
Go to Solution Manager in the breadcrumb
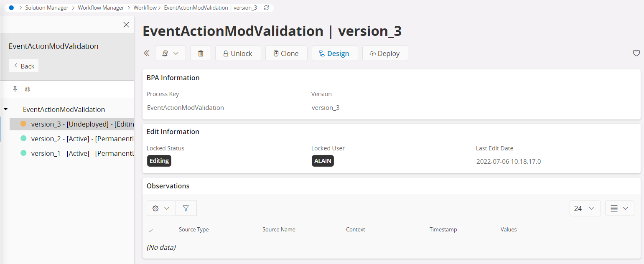pos(47,8)
